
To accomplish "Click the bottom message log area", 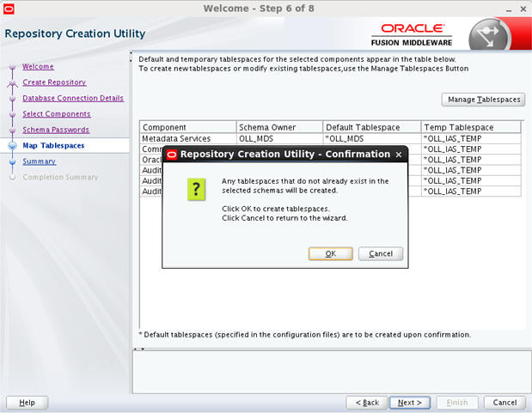I will (332, 372).
